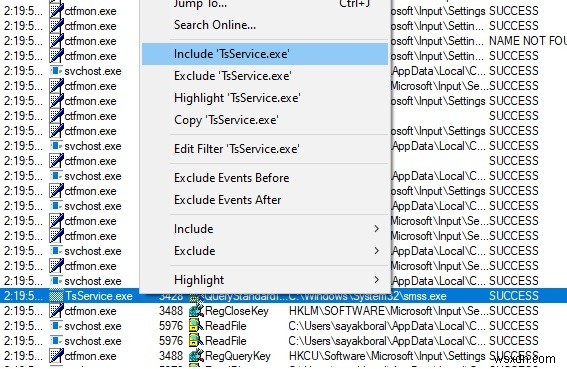Click the SUCCESS result in RegCloseKey row
Screen dimensions: 567x369
click(x=513, y=311)
